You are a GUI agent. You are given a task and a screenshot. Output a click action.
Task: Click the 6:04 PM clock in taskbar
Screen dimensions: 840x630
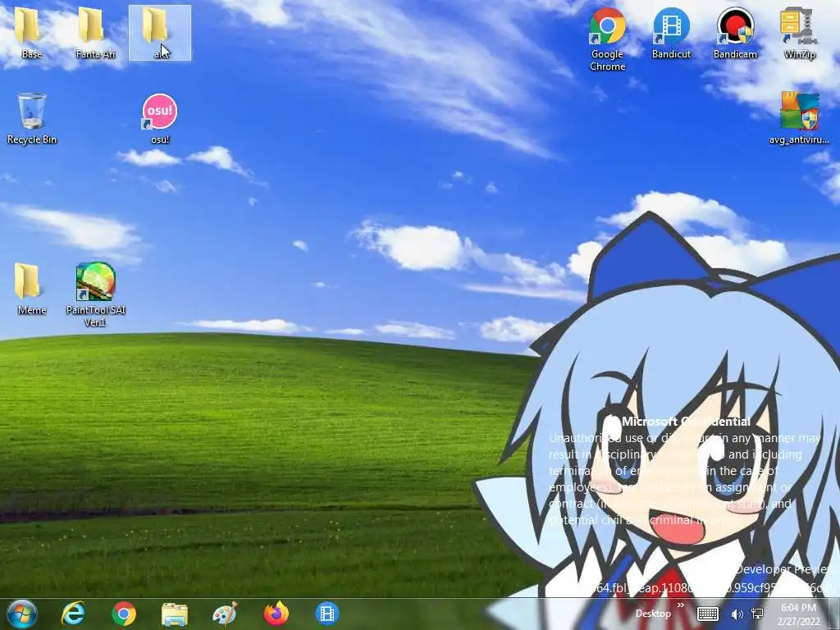pyautogui.click(x=798, y=614)
